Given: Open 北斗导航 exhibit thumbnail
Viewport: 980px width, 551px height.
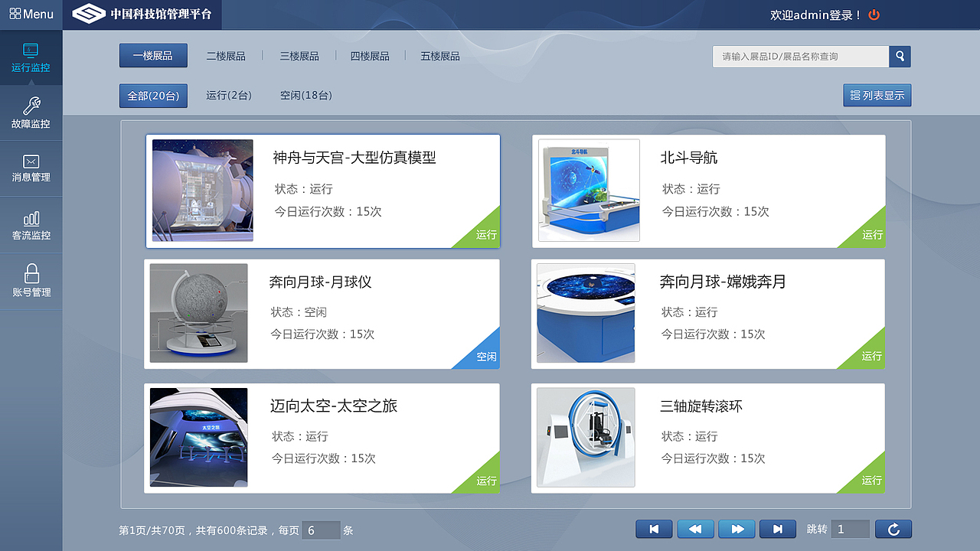Looking at the screenshot, I should (x=589, y=191).
